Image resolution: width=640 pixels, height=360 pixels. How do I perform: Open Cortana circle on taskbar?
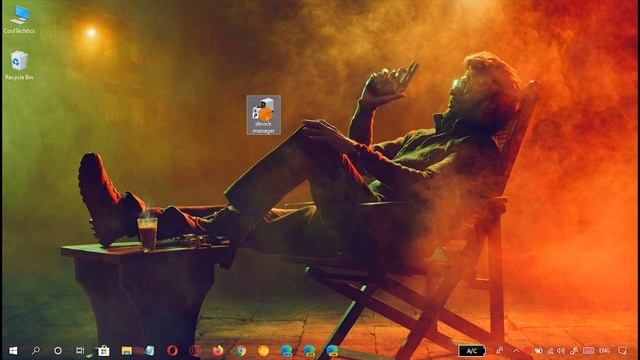click(x=58, y=350)
